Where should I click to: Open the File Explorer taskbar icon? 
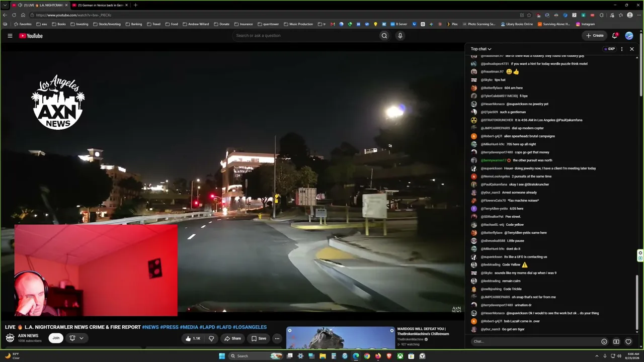click(323, 356)
